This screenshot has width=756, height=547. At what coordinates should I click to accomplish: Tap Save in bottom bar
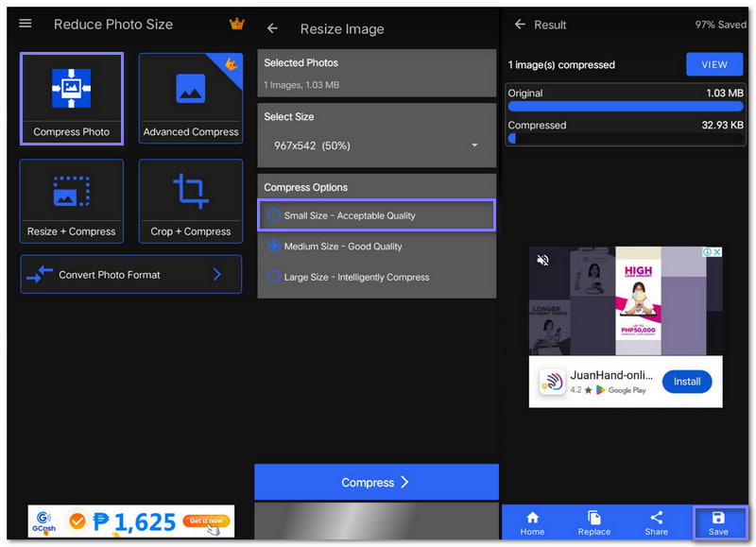718,522
